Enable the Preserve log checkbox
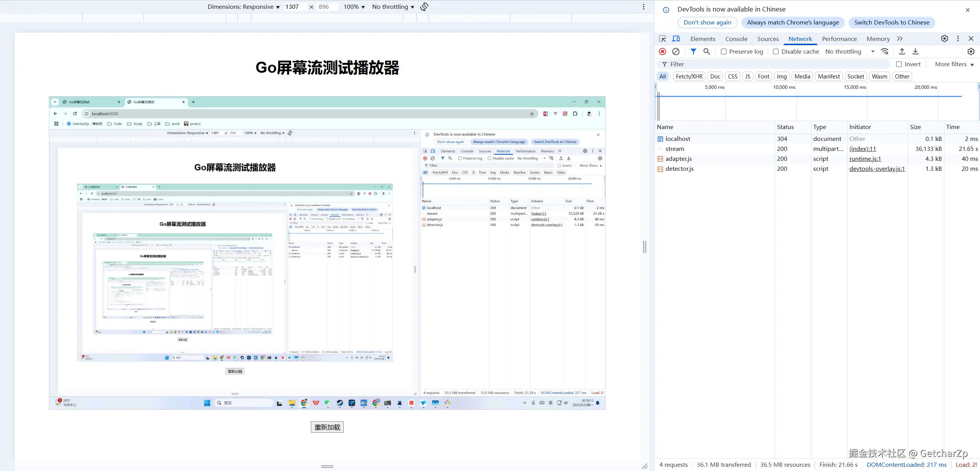 724,51
